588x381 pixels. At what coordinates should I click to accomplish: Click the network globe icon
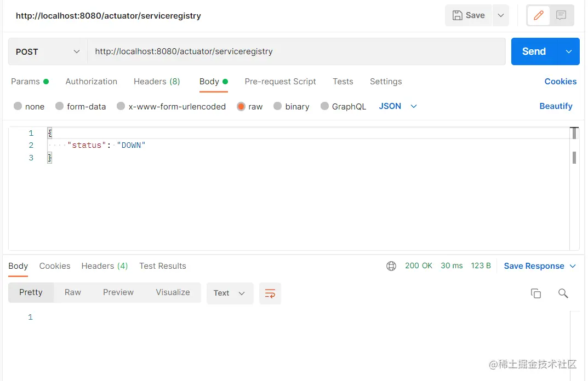(x=391, y=266)
